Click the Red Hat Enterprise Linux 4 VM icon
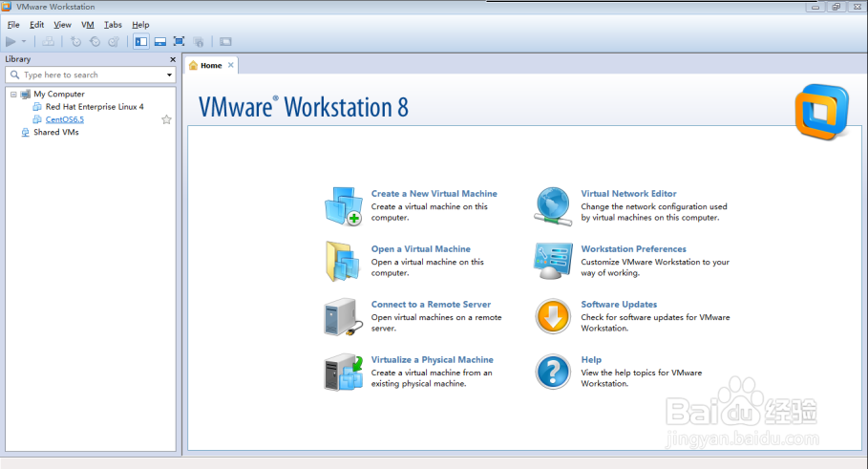Screen dimensions: 868x469 coord(37,106)
